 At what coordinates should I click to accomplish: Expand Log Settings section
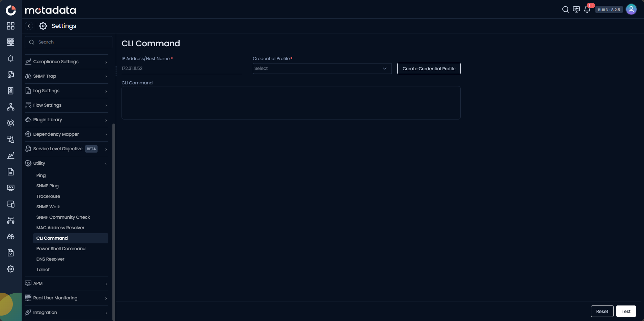tap(66, 91)
